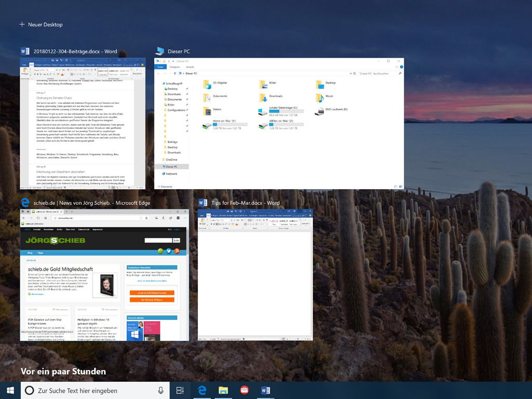Viewport: 532px width, 399px height.
Task: Open the Windows Start menu
Action: 10,390
